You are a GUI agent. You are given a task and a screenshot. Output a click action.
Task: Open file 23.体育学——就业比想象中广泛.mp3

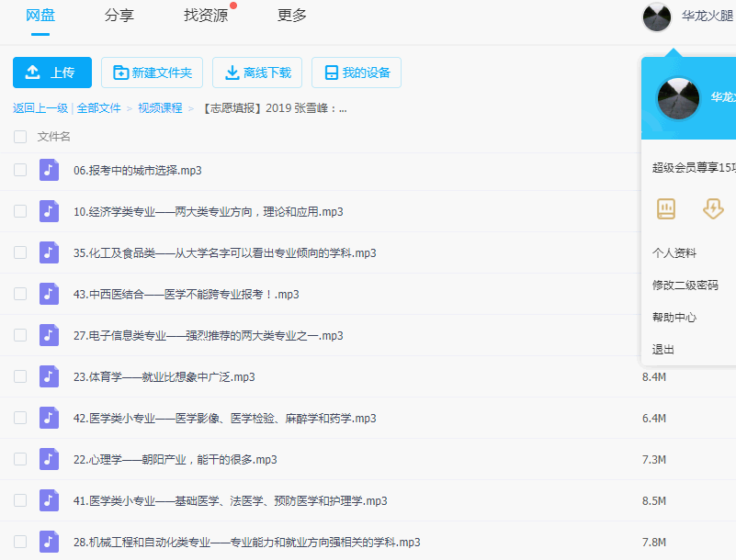click(x=164, y=376)
